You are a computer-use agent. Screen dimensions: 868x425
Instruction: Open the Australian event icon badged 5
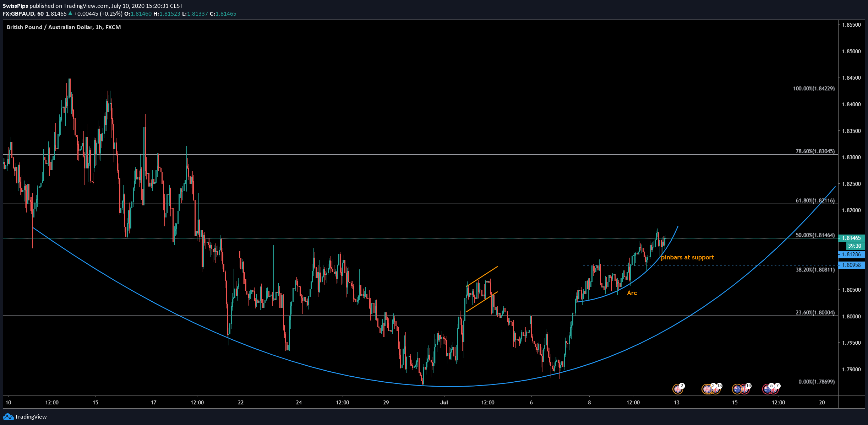coord(767,389)
